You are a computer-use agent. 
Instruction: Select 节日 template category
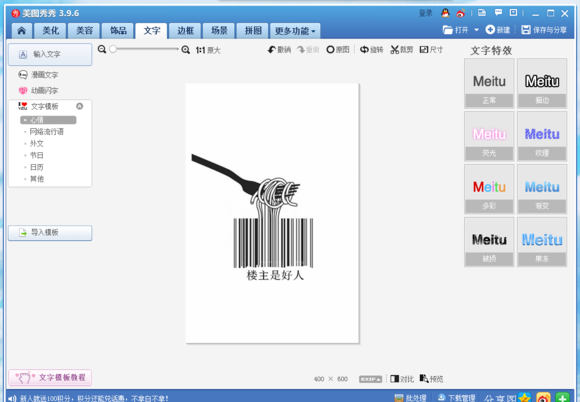tap(37, 155)
